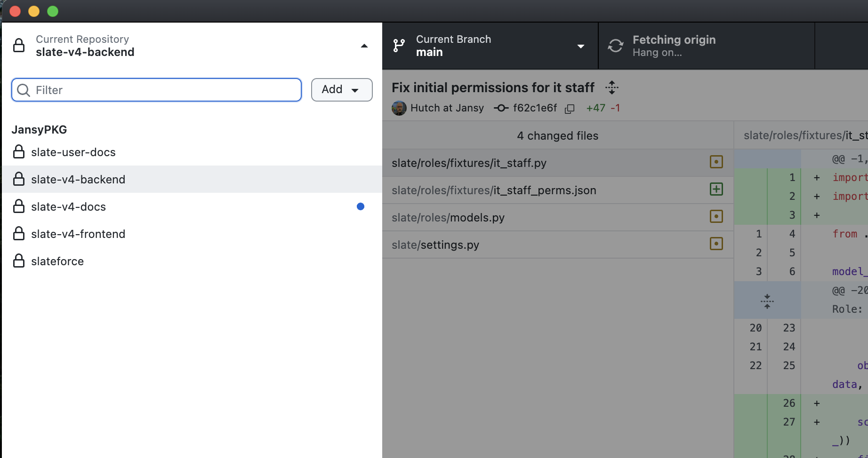Image resolution: width=868 pixels, height=458 pixels.
Task: Click the expand hidden lines icon in diff gutter
Action: pyautogui.click(x=767, y=300)
